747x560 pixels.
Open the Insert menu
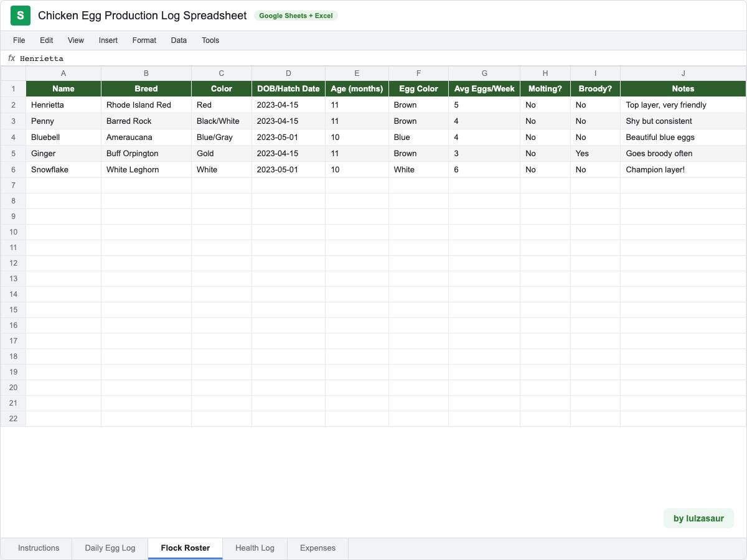[x=108, y=40]
